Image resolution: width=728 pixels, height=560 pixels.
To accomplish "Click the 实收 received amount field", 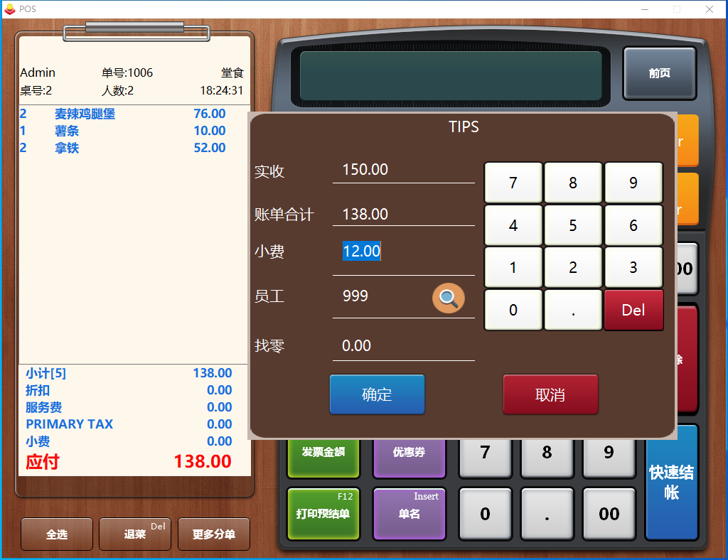I will click(x=403, y=170).
